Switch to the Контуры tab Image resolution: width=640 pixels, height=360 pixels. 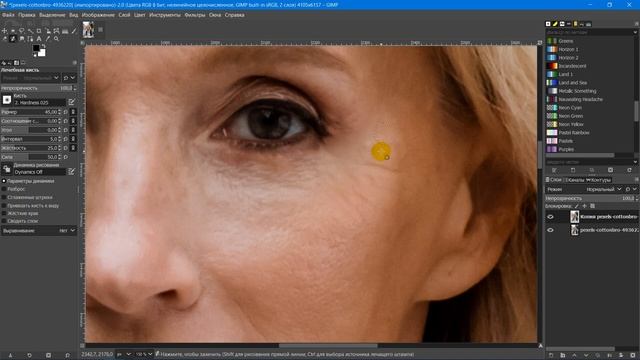point(599,180)
